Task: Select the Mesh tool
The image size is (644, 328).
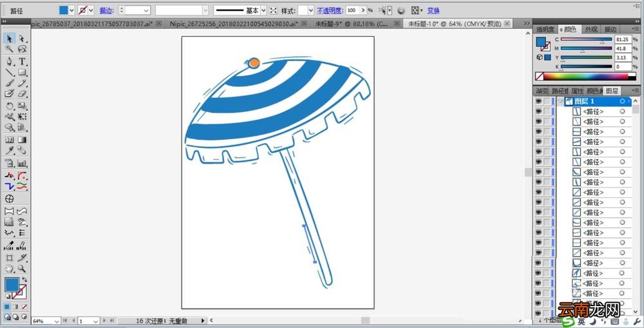Action: point(10,140)
